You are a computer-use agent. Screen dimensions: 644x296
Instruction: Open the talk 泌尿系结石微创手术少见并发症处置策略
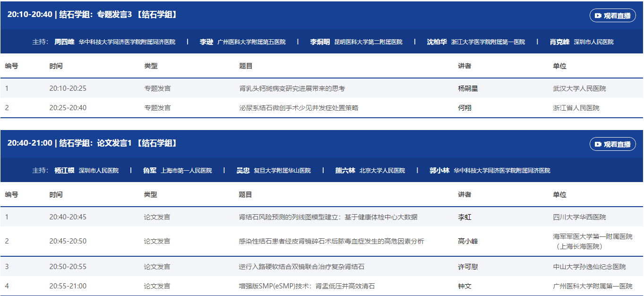pos(299,108)
